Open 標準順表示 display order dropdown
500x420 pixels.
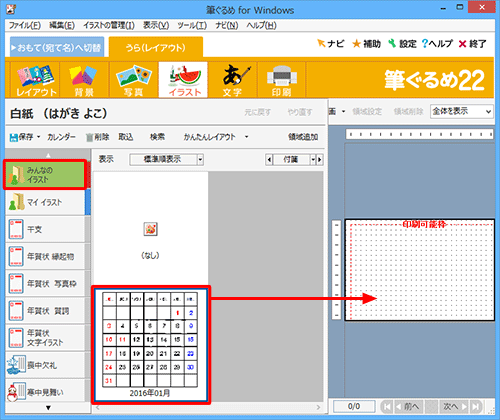[x=166, y=160]
